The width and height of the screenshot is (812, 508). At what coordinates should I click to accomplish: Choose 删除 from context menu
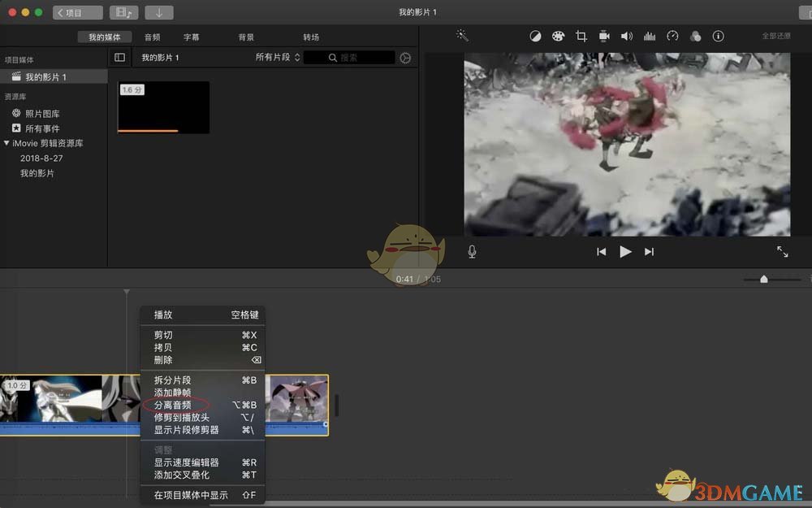[x=202, y=360]
